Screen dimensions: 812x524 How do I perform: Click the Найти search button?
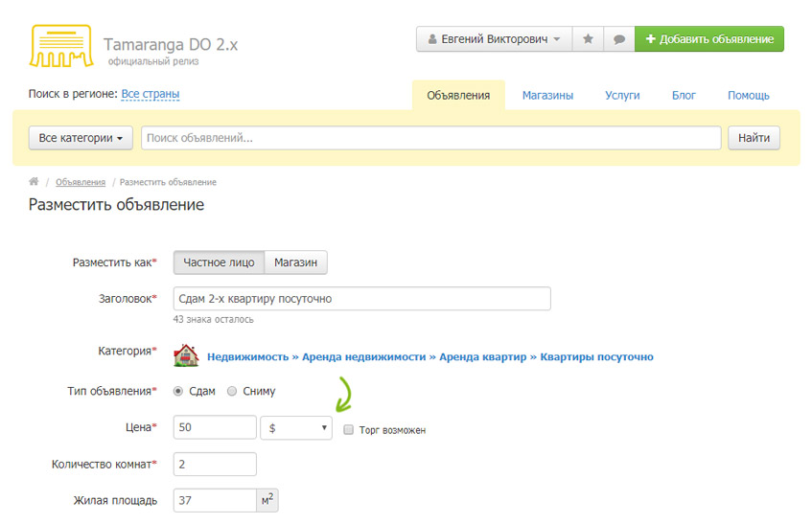754,138
